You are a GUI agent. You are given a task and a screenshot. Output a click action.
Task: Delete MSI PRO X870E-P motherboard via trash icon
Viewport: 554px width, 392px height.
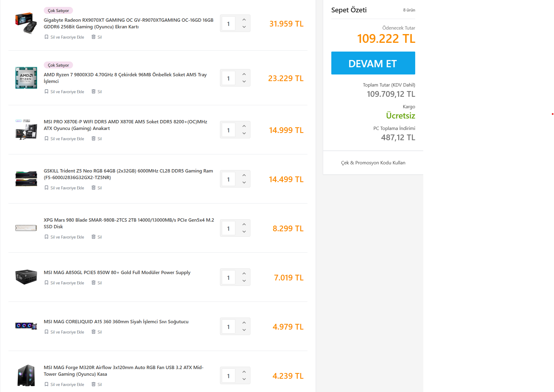point(94,138)
